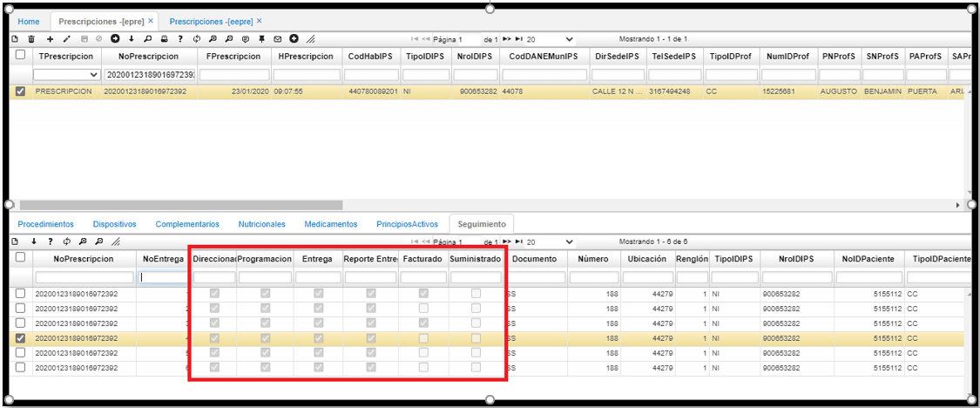
Task: Click the download arrow icon in upper toolbar
Action: pyautogui.click(x=132, y=39)
